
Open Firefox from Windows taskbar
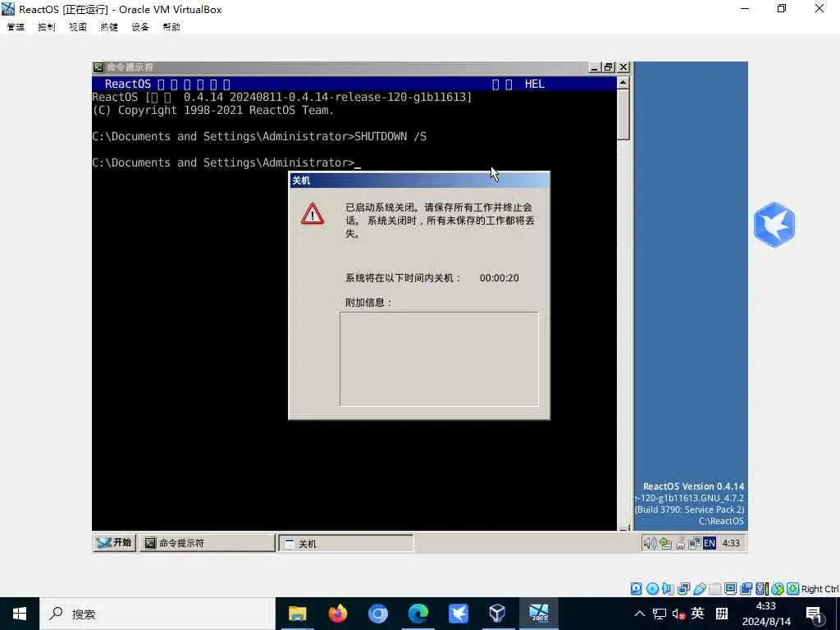click(337, 614)
